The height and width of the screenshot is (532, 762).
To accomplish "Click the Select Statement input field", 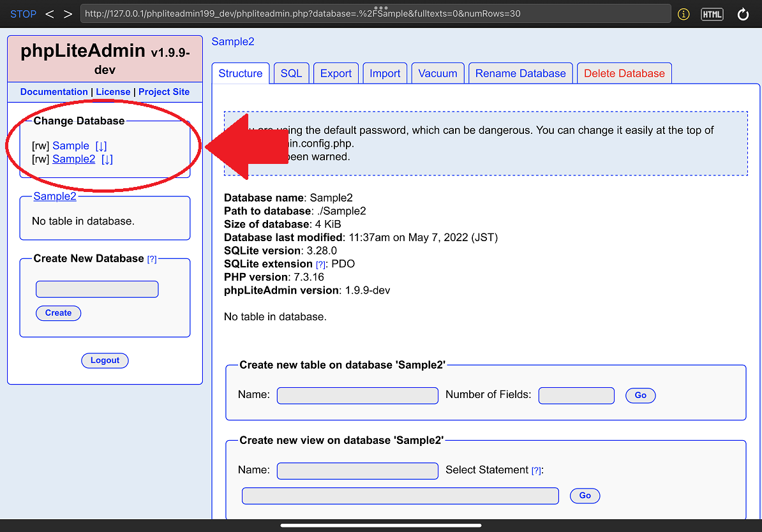I will (x=400, y=496).
